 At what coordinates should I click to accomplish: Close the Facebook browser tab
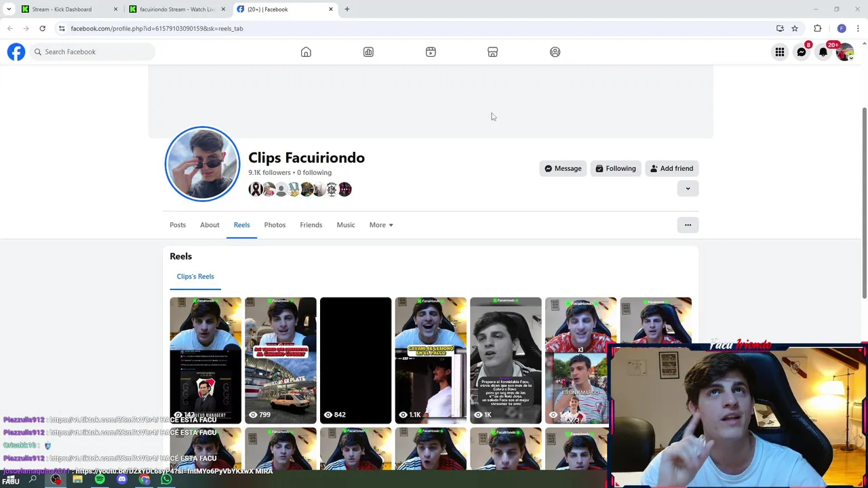(x=331, y=9)
